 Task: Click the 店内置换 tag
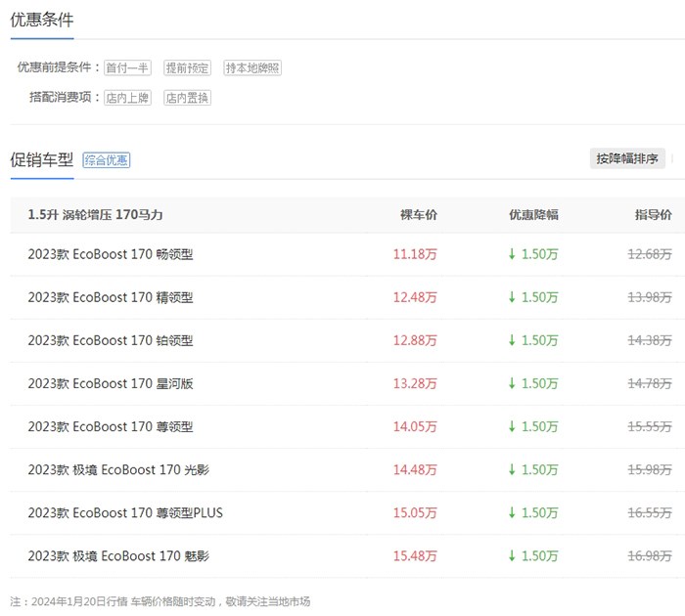click(x=188, y=98)
